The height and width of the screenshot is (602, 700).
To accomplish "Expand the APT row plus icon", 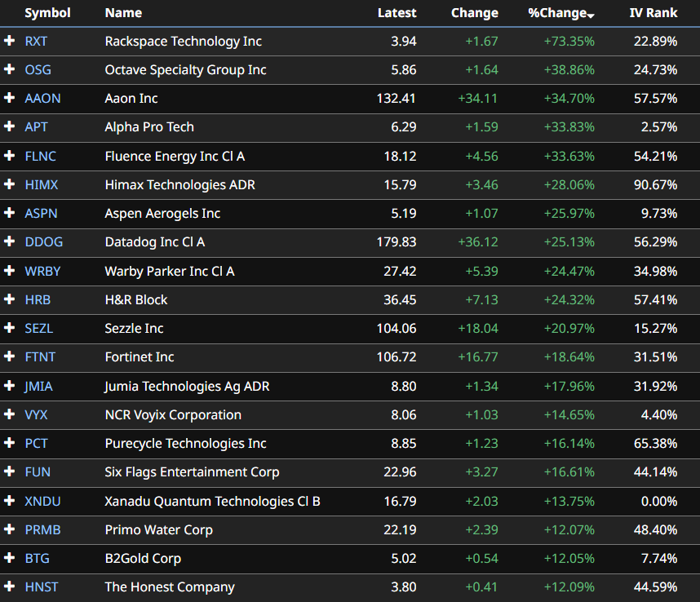I will [x=9, y=126].
